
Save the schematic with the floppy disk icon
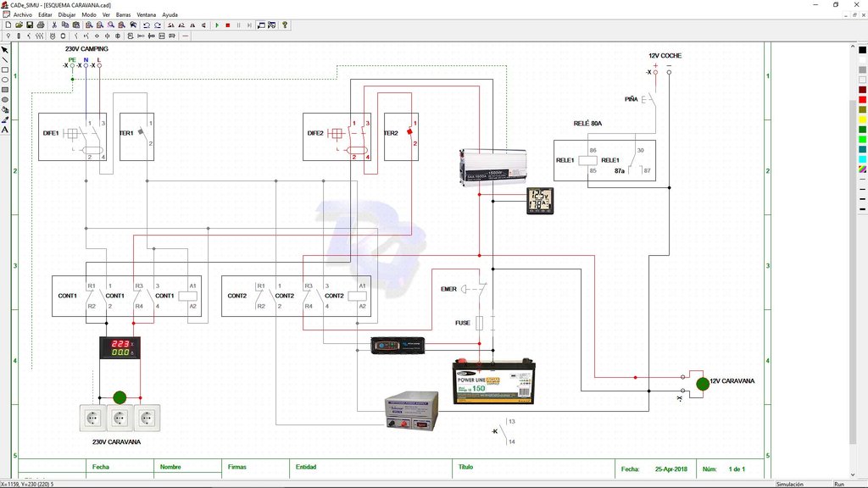[30, 25]
